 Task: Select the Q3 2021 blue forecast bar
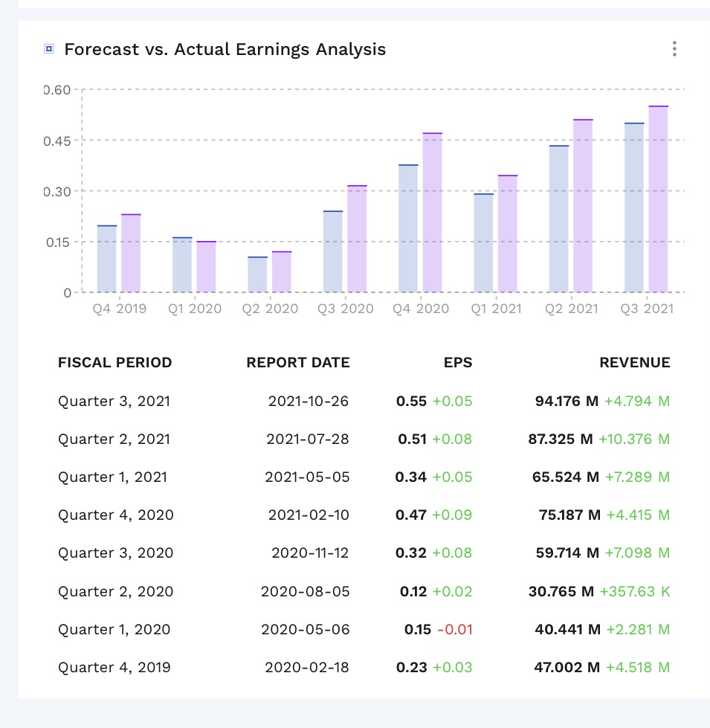[634, 207]
